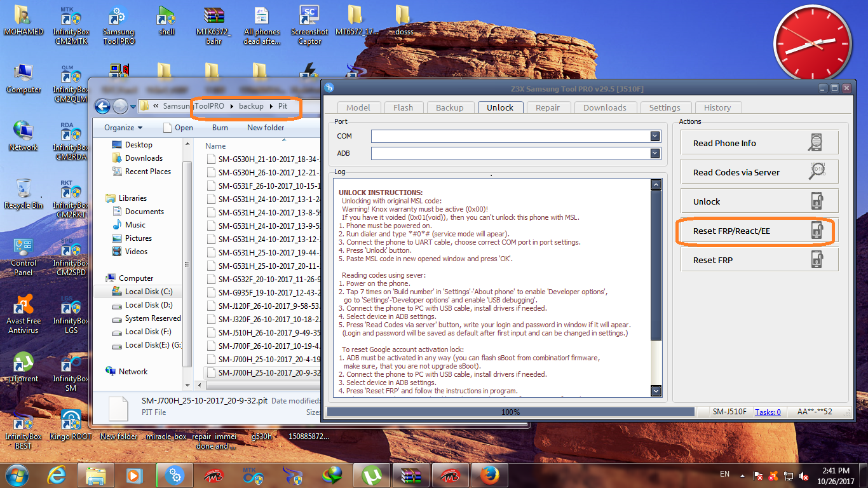Click SamsungToolPRO in the address path
Image resolution: width=868 pixels, height=488 pixels.
[193, 106]
